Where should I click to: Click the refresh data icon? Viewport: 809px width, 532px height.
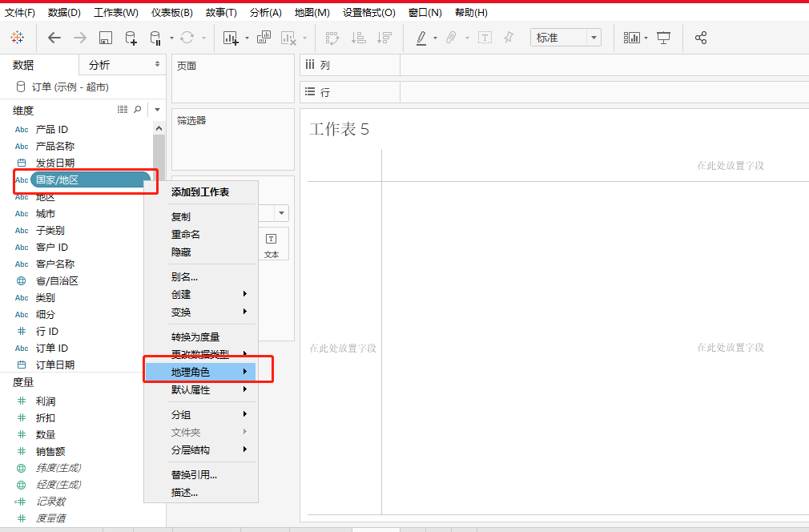[187, 37]
